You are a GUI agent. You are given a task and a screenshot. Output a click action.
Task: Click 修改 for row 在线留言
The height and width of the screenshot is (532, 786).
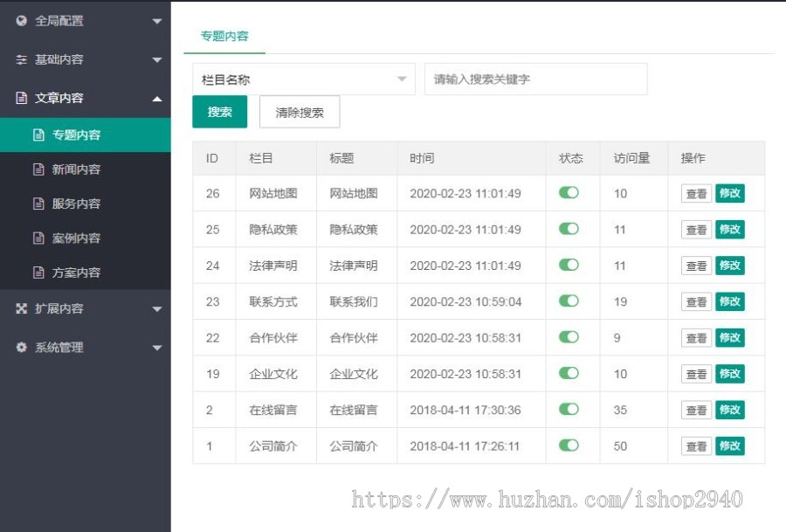pos(730,410)
